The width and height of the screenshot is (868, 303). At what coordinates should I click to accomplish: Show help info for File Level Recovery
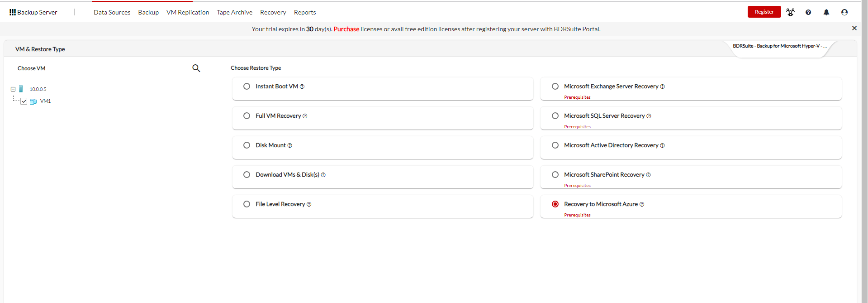(x=309, y=204)
